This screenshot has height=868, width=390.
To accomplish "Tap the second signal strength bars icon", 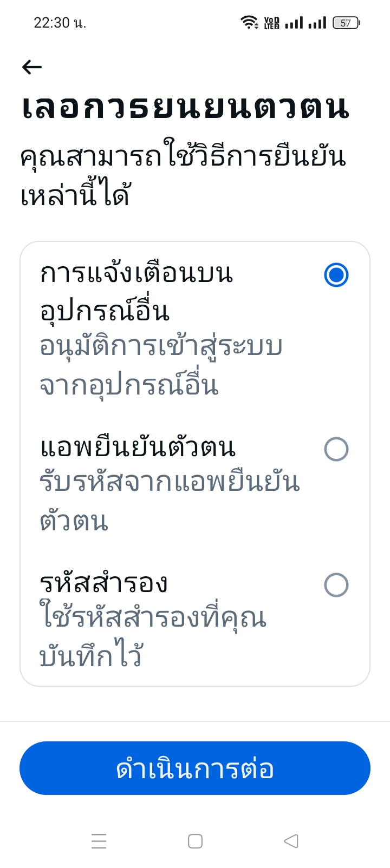I will (x=317, y=23).
